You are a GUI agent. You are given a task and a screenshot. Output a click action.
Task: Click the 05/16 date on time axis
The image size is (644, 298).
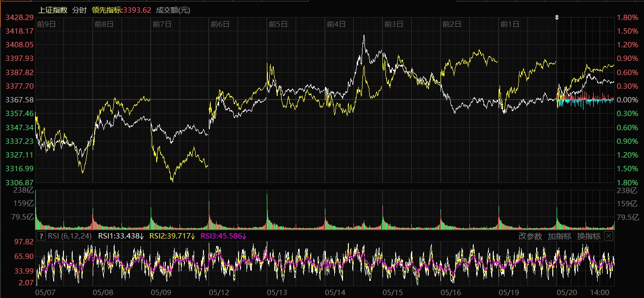[451, 292]
